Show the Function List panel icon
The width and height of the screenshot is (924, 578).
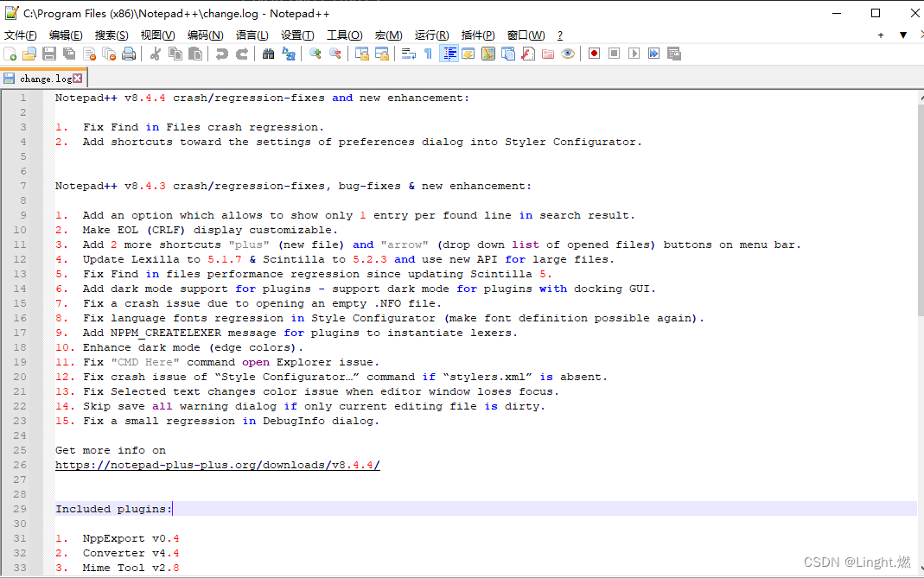(528, 54)
